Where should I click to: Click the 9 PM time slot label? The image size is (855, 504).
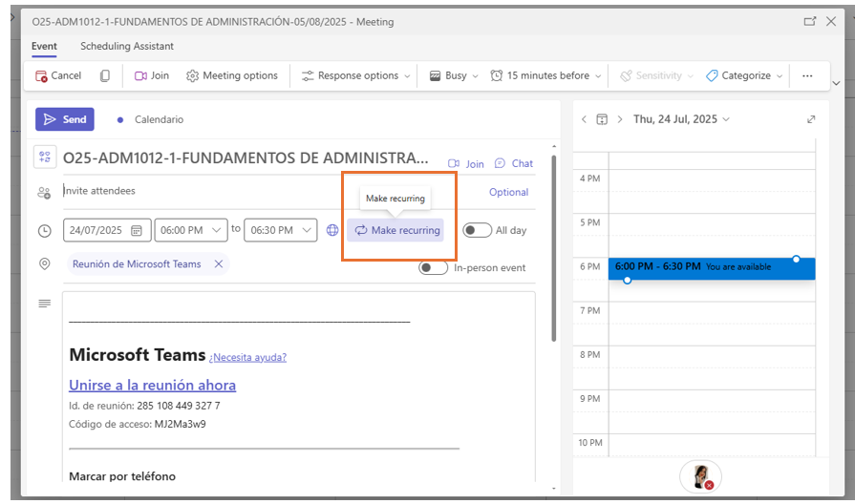point(590,398)
